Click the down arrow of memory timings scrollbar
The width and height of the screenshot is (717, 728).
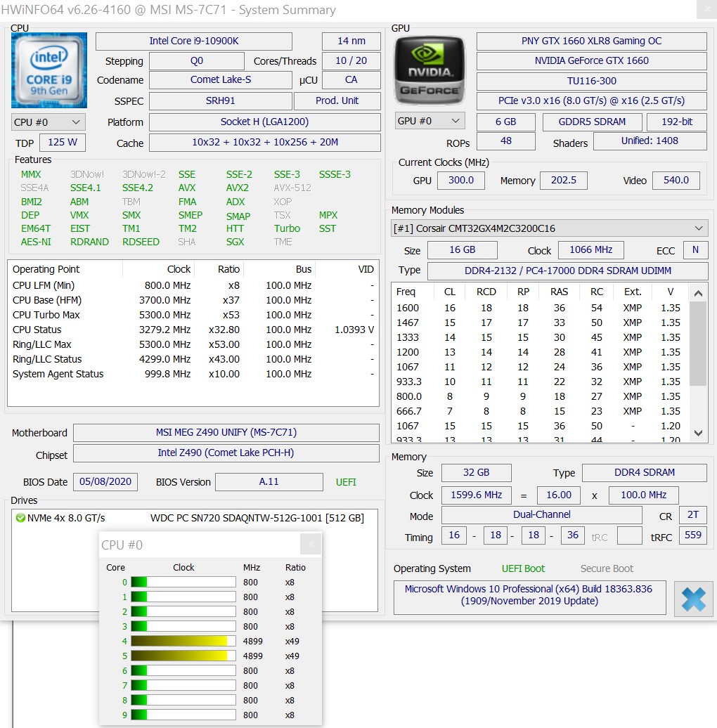pos(698,433)
